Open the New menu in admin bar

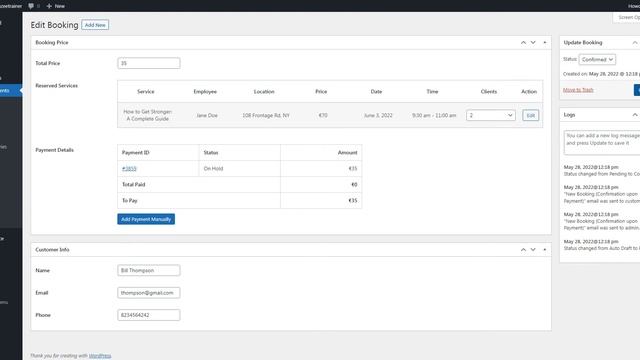pyautogui.click(x=56, y=6)
